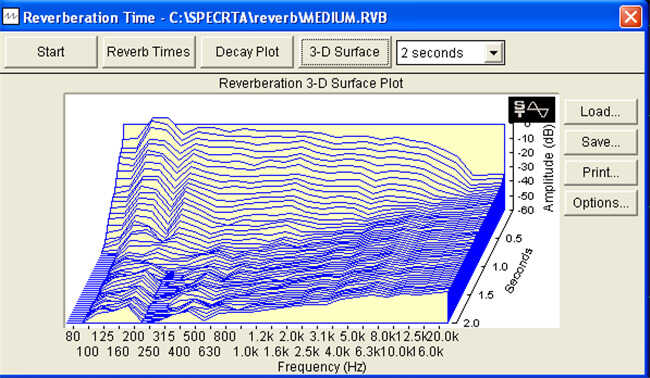This screenshot has width=650, height=378.
Task: Select the 3-D Surface view
Action: click(344, 52)
